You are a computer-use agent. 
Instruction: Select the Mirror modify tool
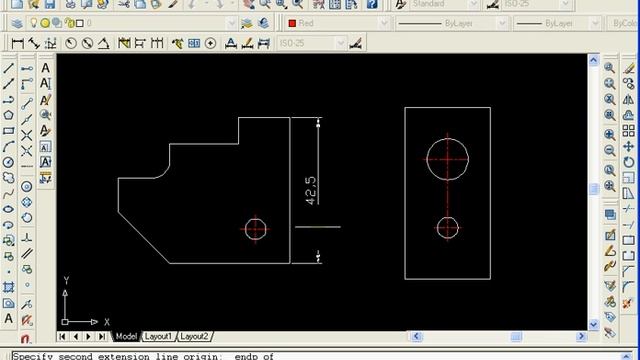629,100
